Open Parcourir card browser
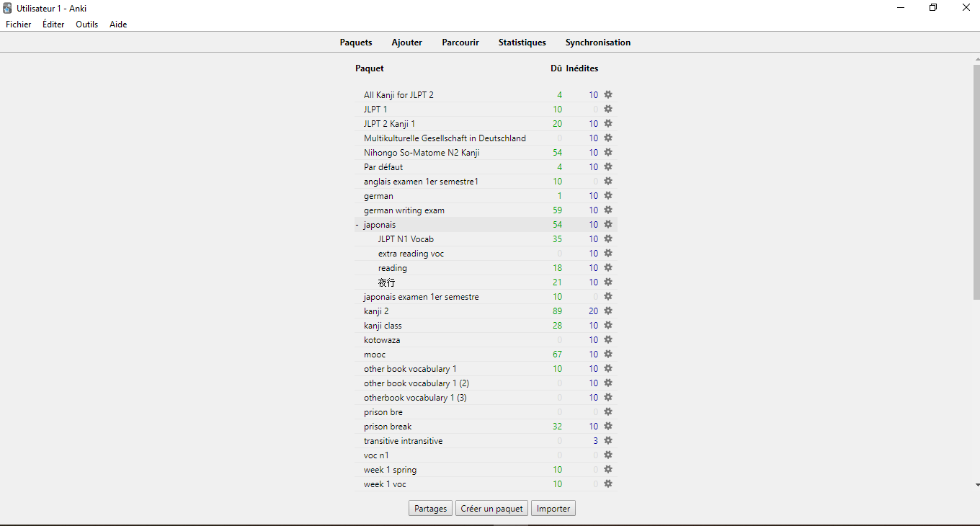 point(460,43)
